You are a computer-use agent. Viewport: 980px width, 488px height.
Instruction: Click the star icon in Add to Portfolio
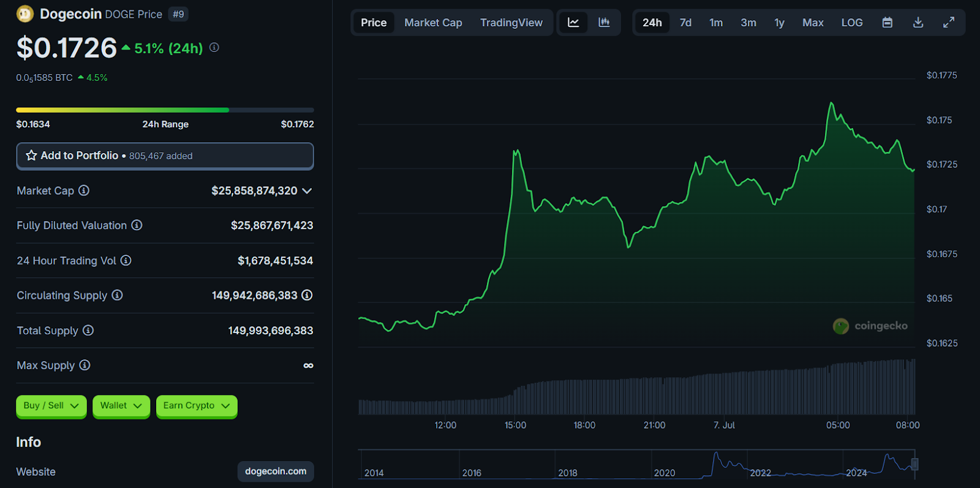point(31,156)
